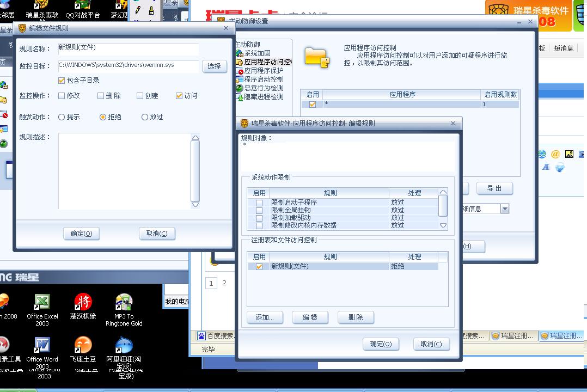Enable 限制修改内核内存数据 checkbox
This screenshot has height=392, width=587.
[x=259, y=226]
